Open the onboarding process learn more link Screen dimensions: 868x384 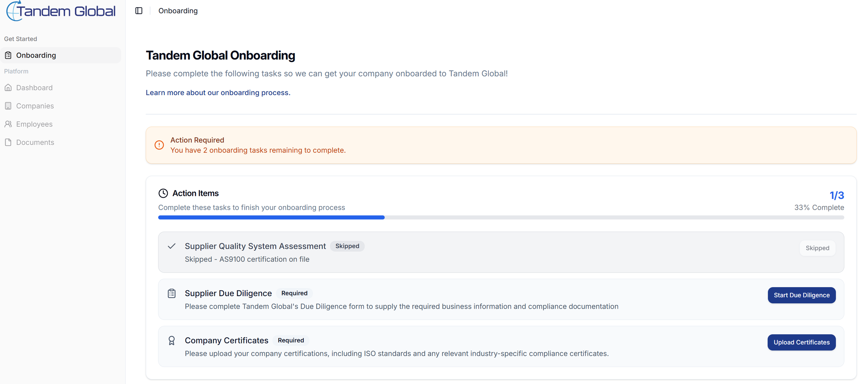[218, 93]
